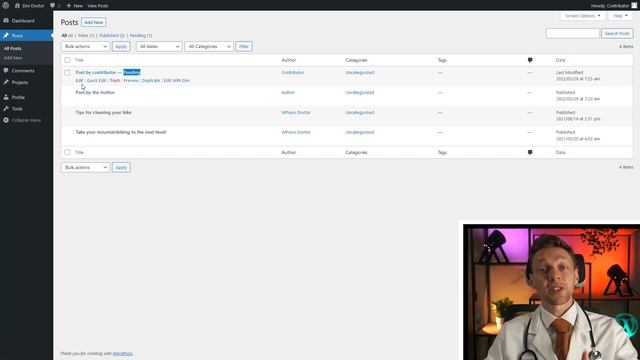Click the WordPress logo in admin bar
This screenshot has width=640, height=360.
(6, 5)
